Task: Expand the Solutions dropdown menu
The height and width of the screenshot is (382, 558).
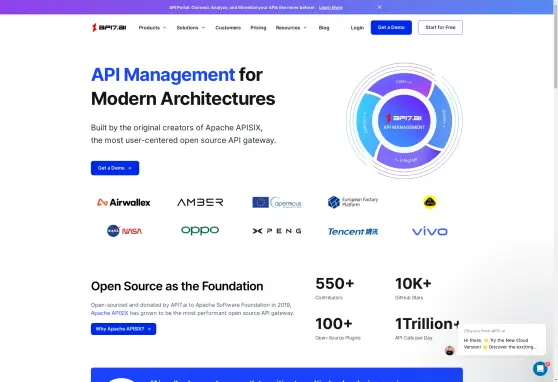Action: coord(191,28)
